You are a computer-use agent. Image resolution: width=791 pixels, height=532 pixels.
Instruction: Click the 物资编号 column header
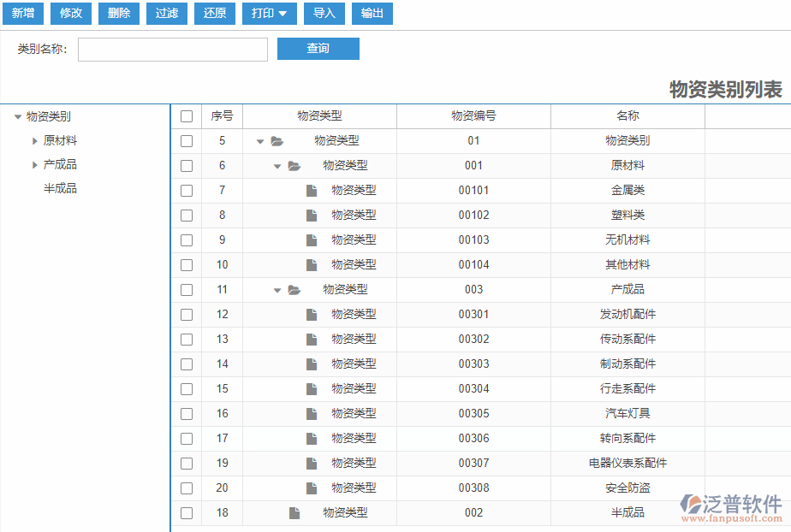[473, 115]
